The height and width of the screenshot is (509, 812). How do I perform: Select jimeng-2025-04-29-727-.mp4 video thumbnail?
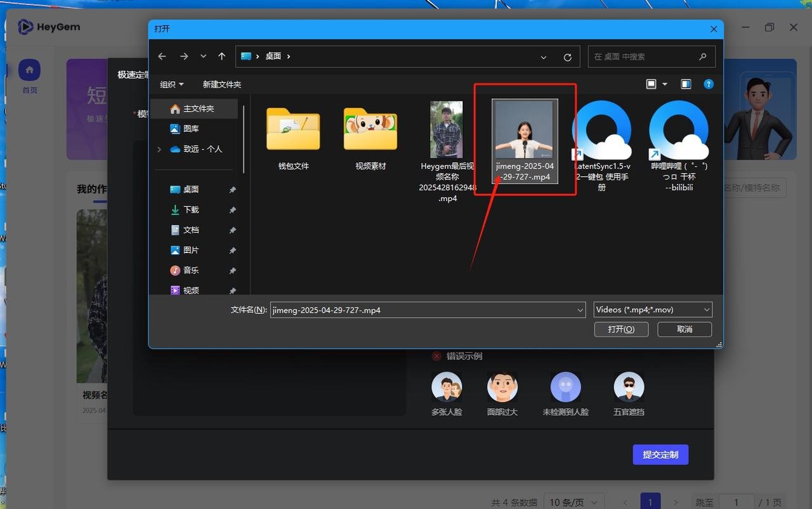point(525,130)
